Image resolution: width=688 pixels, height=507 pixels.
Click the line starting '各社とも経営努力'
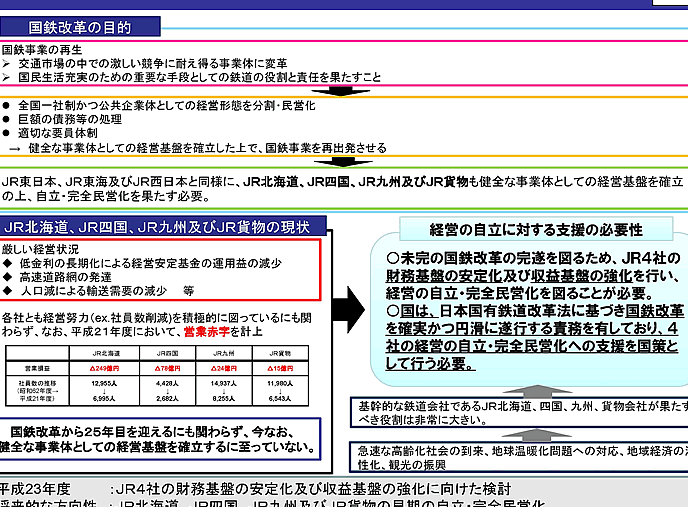point(156,317)
